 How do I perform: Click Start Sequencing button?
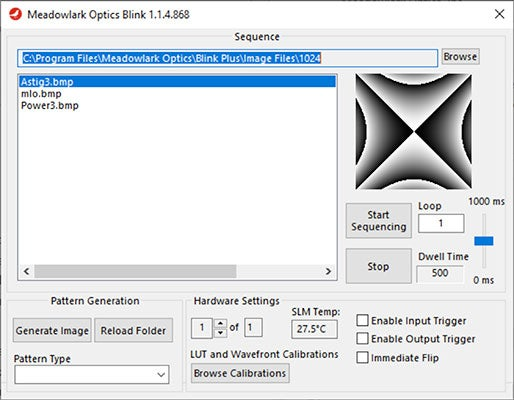coord(379,221)
